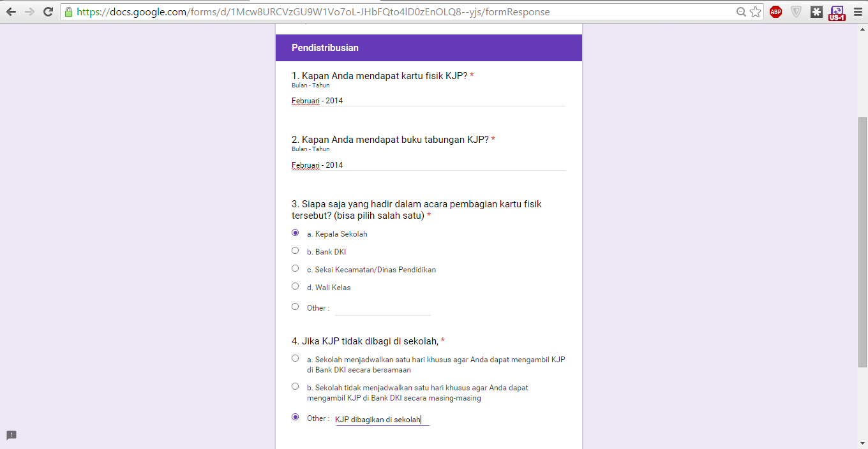Go back to the previous page
The image size is (868, 449).
coord(11,11)
